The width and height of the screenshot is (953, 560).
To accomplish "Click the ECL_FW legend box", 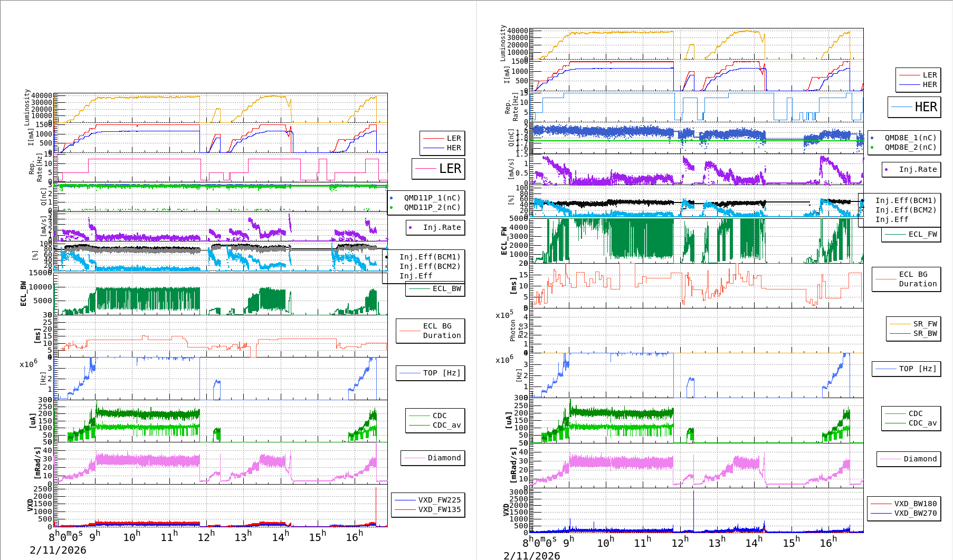I will pos(911,234).
